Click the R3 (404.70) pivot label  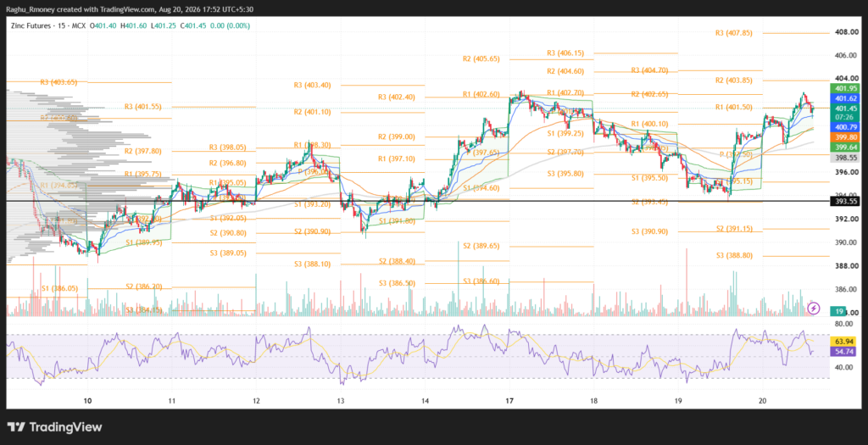650,70
